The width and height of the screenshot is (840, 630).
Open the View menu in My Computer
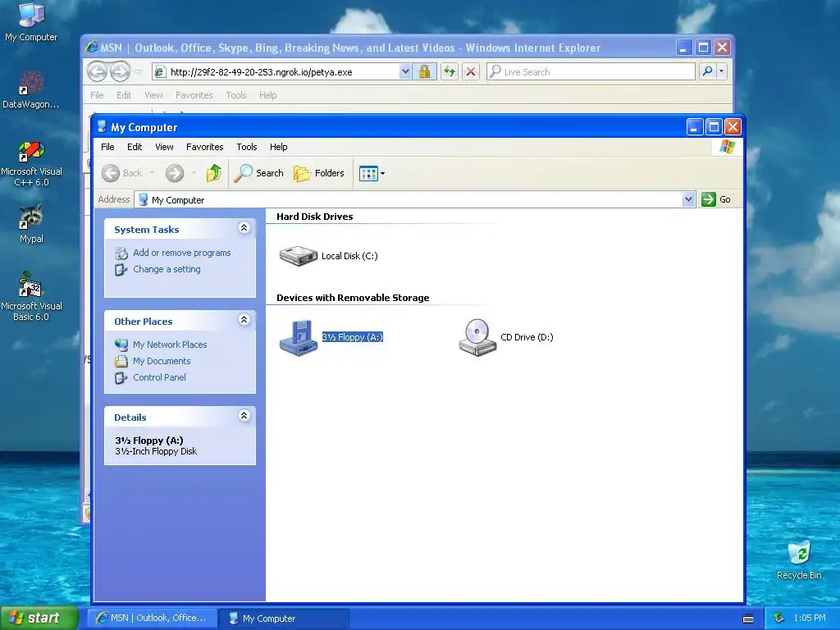click(x=164, y=147)
